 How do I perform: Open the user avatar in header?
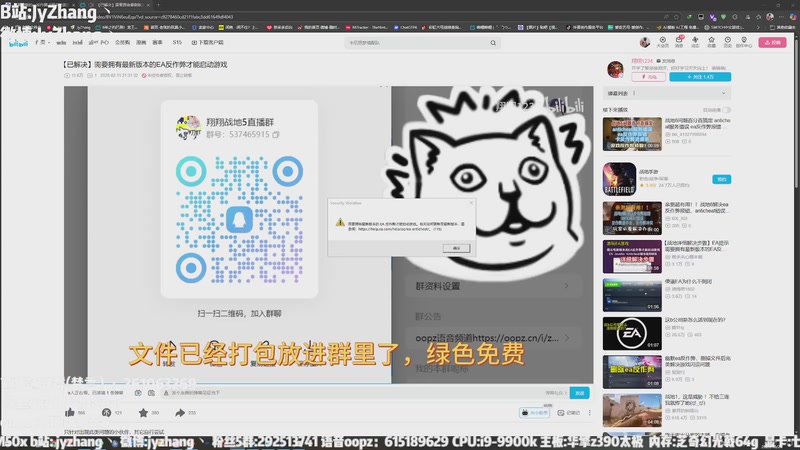tap(644, 42)
